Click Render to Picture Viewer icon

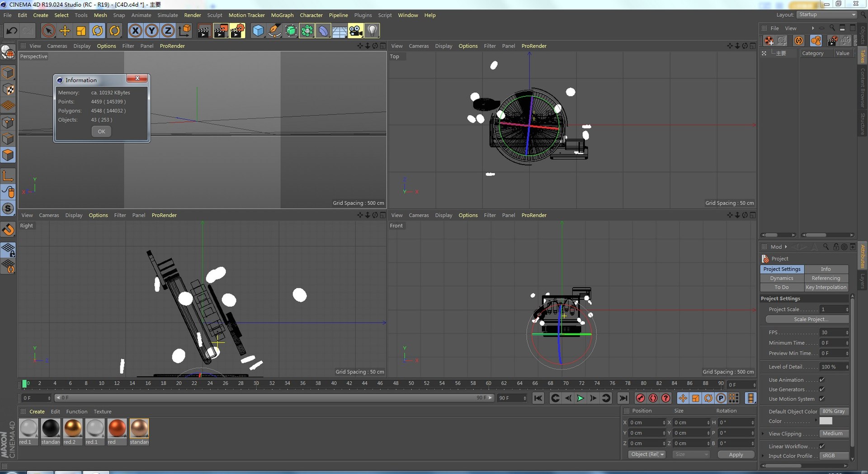click(221, 31)
